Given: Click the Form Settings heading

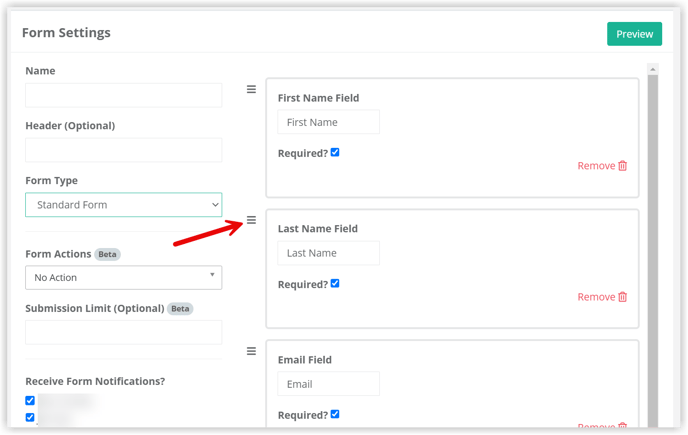Looking at the screenshot, I should [x=66, y=33].
